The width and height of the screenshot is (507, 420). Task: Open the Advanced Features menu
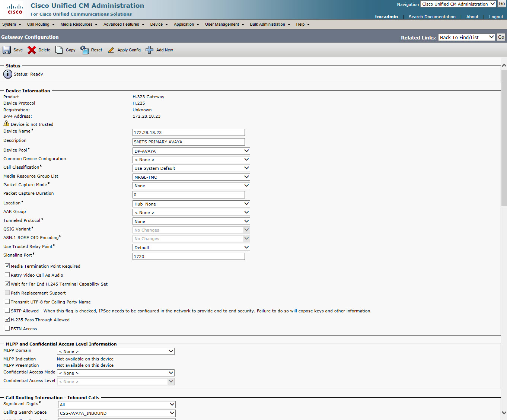pos(124,24)
